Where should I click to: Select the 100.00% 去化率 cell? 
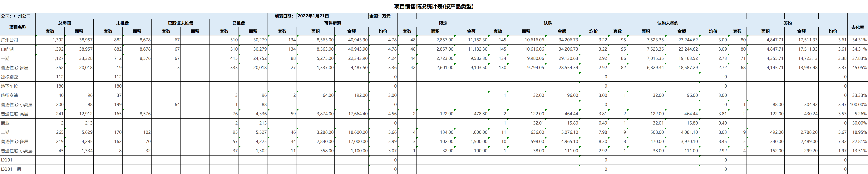pyautogui.click(x=858, y=105)
